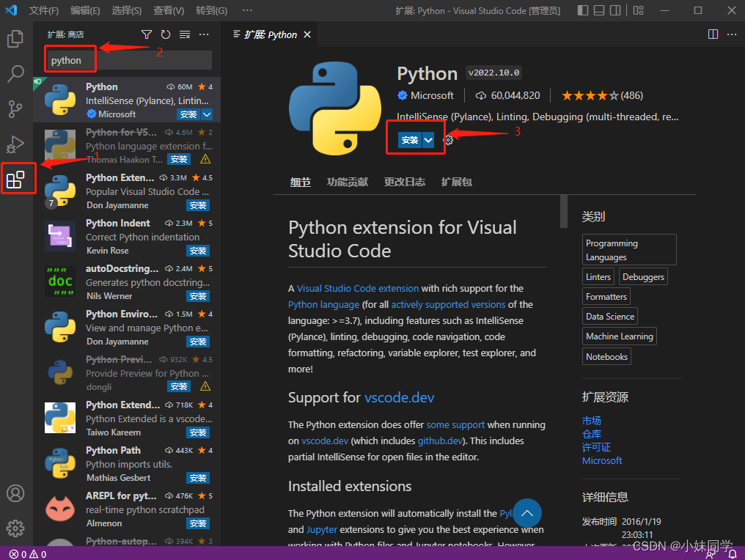Switch to the 更改日志 tab
This screenshot has height=560, width=745.
[x=404, y=182]
